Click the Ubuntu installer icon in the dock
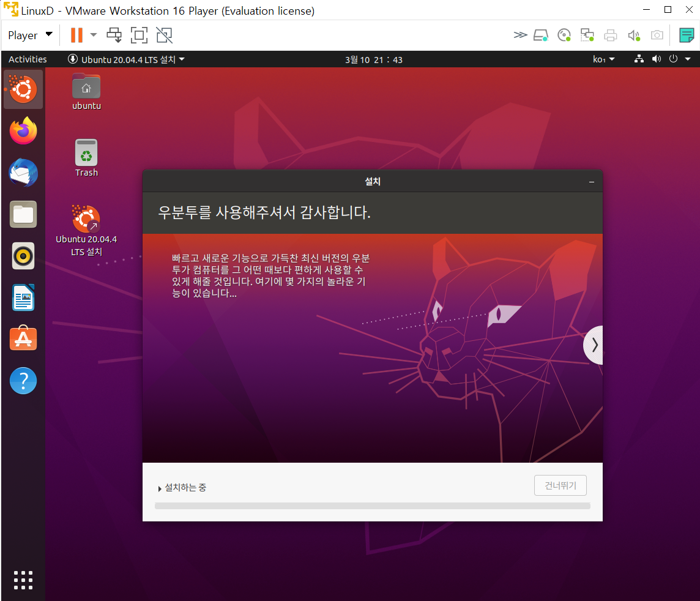 coord(23,89)
